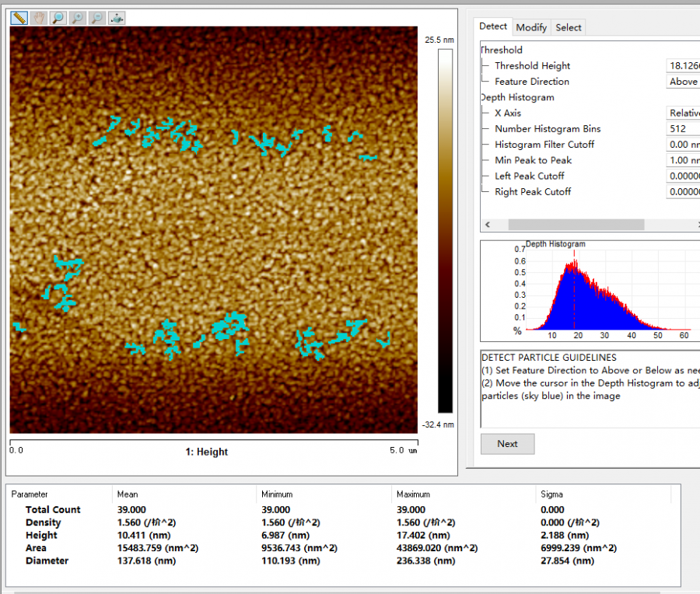Open the X Axis dropdown
Image resolution: width=700 pixels, height=594 pixels.
tap(683, 114)
